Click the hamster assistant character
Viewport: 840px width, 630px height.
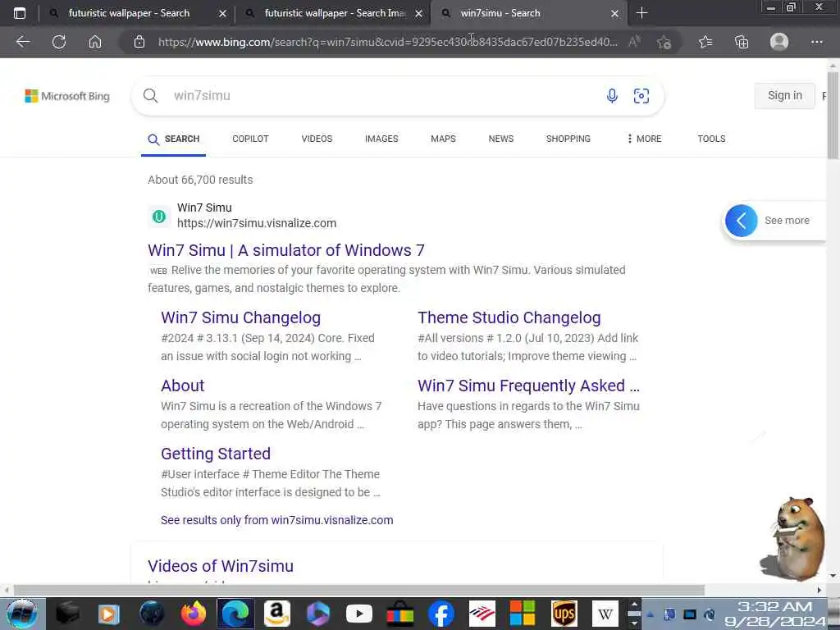coord(793,538)
